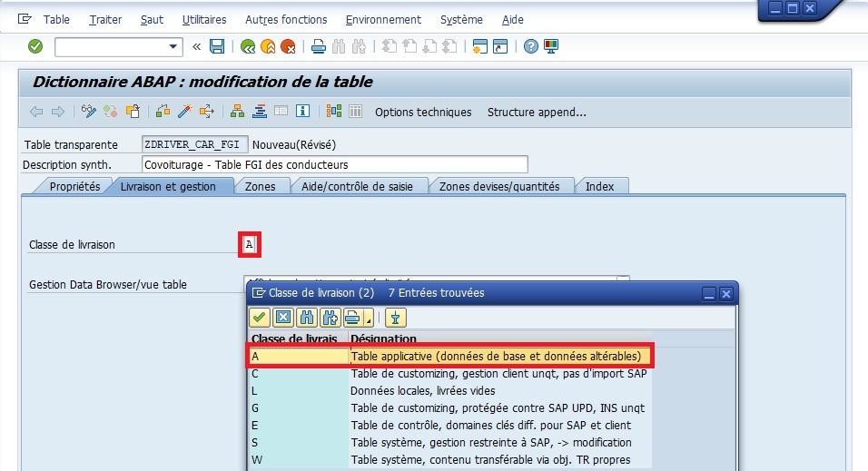868x471 pixels.
Task: Confirm selection with popup green checkmark icon
Action: [260, 317]
